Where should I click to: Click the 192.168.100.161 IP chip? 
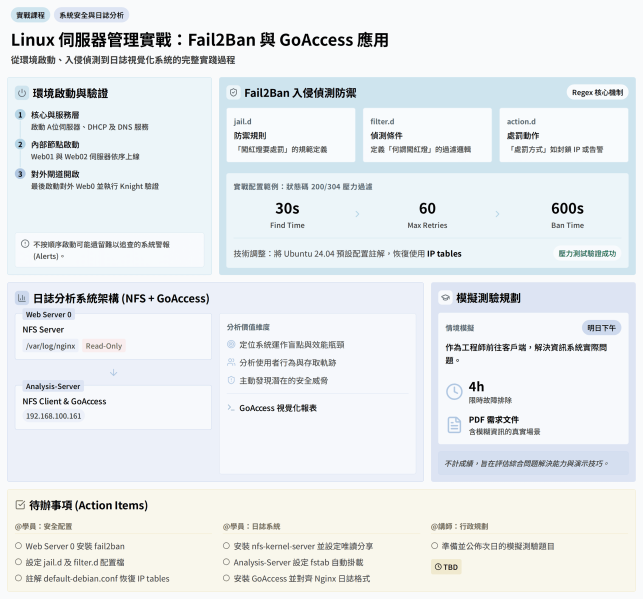pos(54,416)
